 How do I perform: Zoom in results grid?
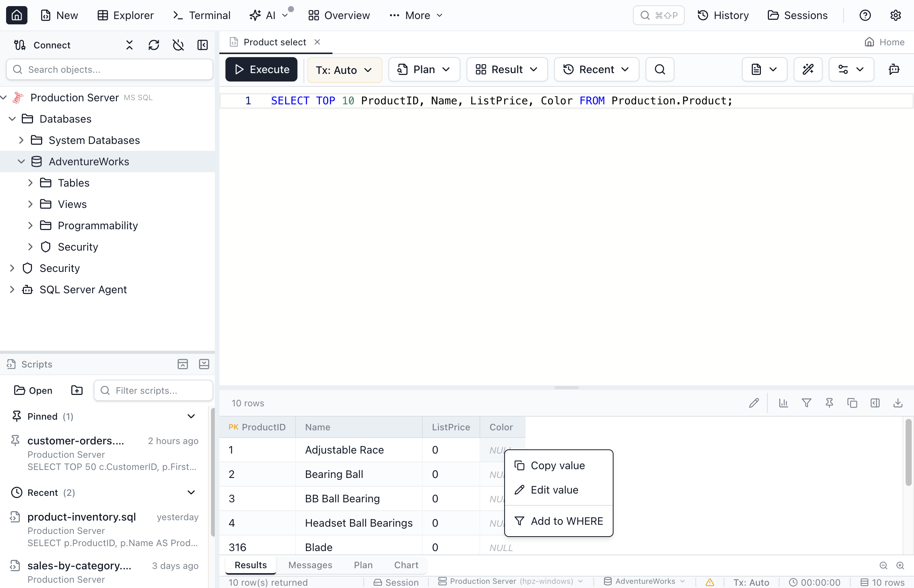pos(900,566)
